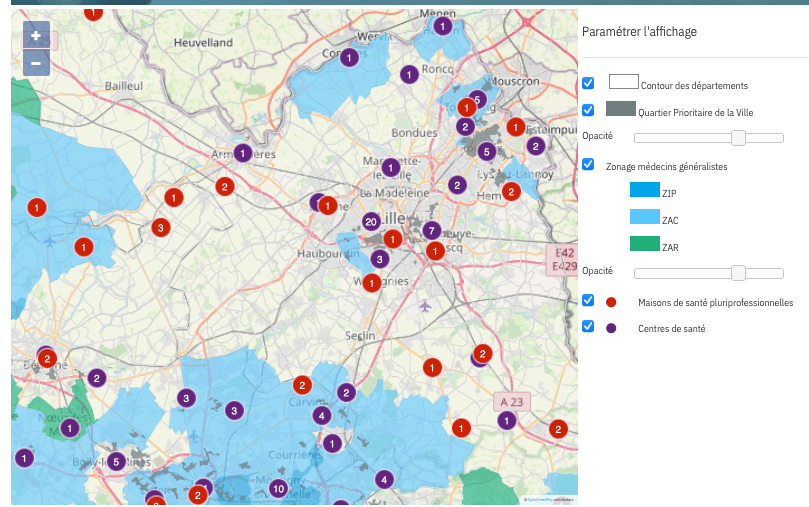Click the purple marker over Roncq
Viewport: 809px width, 507px height.
pyautogui.click(x=408, y=73)
